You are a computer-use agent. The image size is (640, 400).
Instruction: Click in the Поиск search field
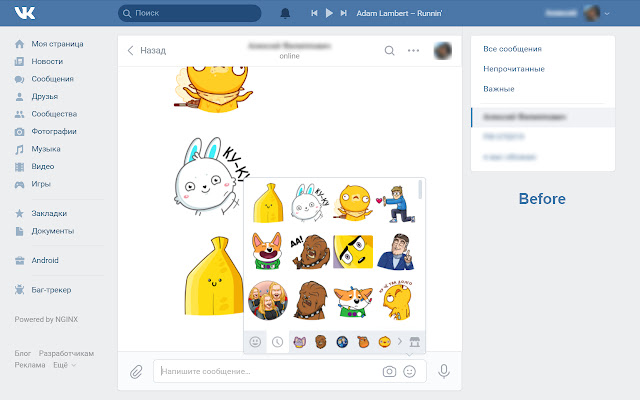pyautogui.click(x=190, y=13)
